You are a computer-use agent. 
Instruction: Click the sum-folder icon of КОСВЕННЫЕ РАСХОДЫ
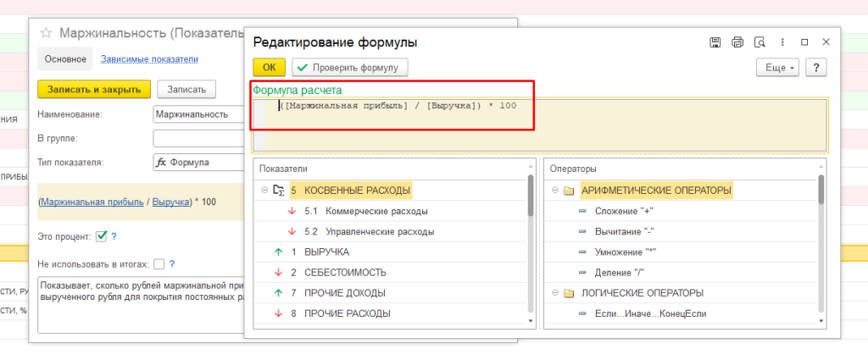[279, 191]
